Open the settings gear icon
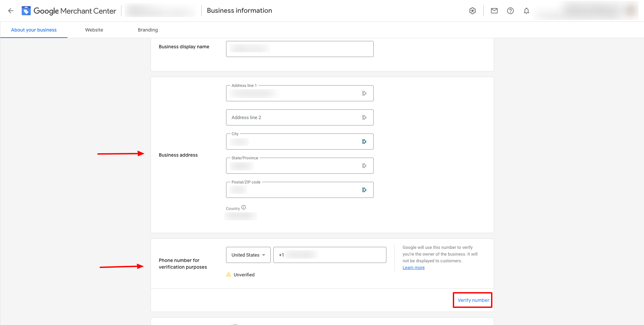The height and width of the screenshot is (325, 644). click(x=472, y=11)
